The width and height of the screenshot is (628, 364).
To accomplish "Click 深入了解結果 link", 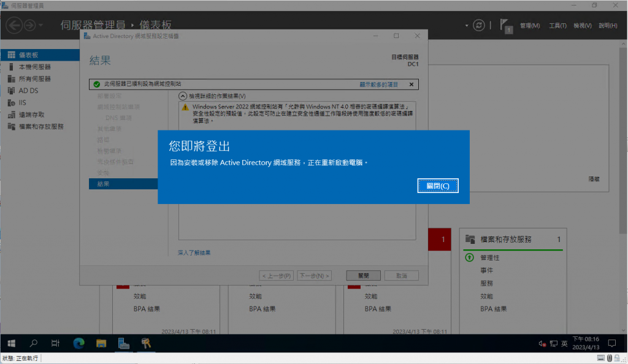I will pos(194,253).
